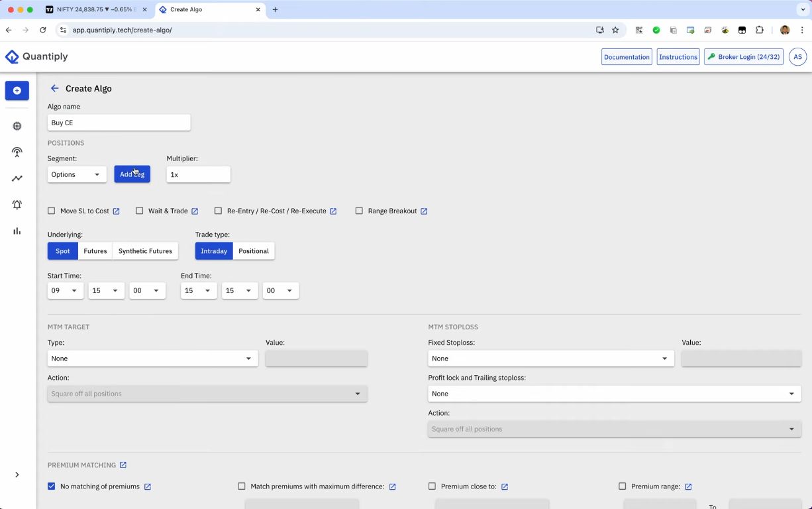Viewport: 812px width, 509px height.
Task: Open the Segment Options dropdown
Action: [77, 174]
